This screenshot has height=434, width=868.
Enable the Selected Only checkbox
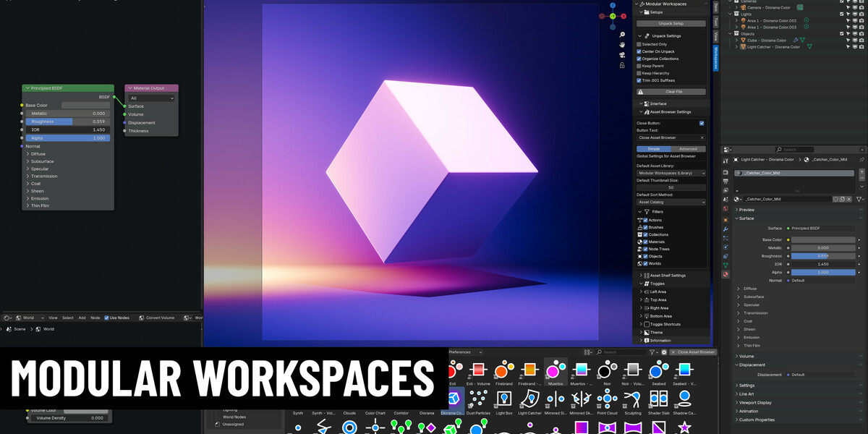(x=639, y=44)
